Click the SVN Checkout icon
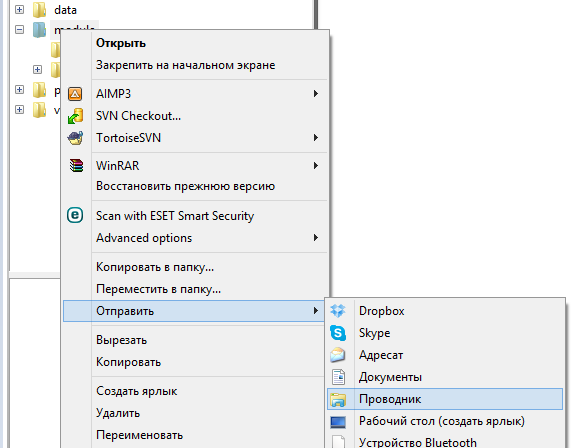 (76, 116)
